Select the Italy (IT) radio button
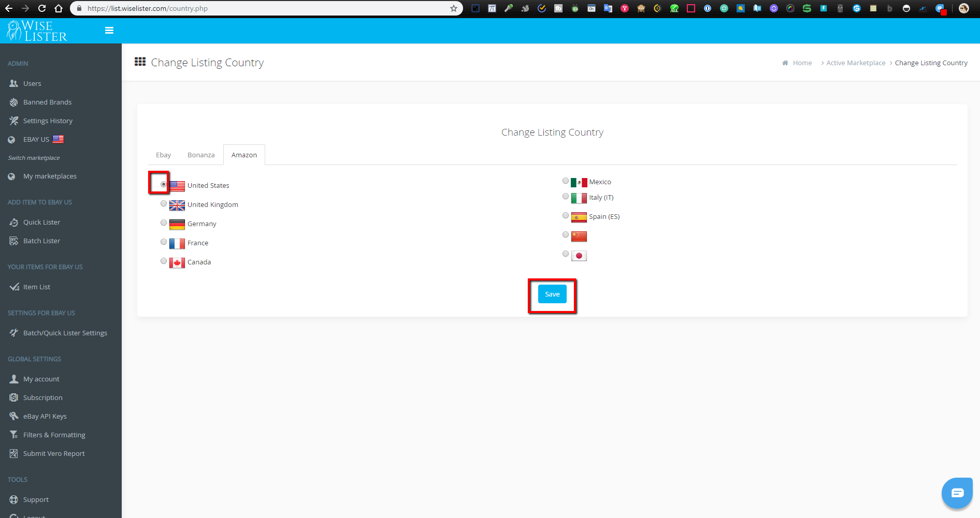 point(566,196)
